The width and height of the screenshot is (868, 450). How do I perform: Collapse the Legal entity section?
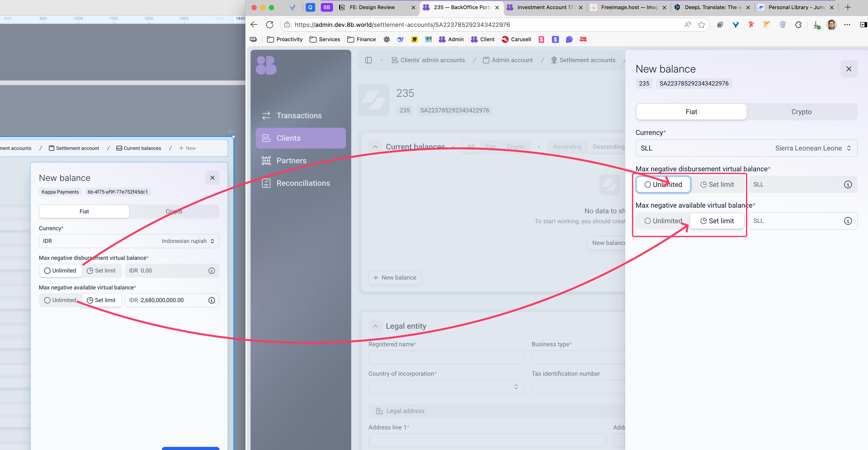click(x=375, y=326)
